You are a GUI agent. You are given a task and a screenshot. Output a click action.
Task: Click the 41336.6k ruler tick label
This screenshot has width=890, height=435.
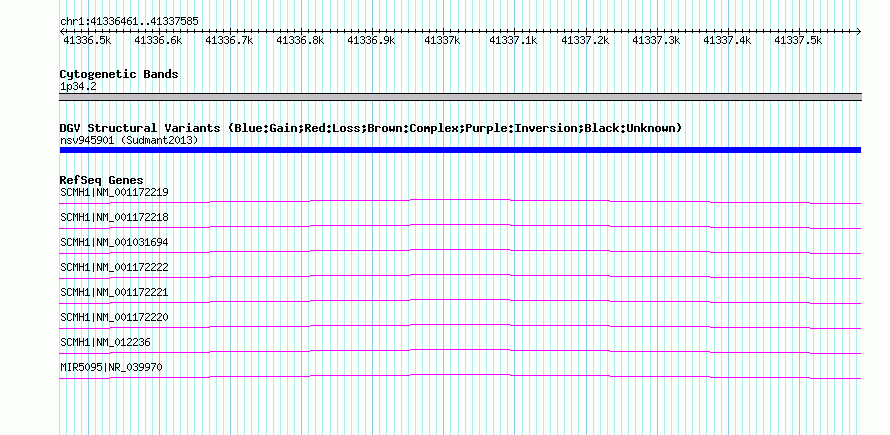coord(158,40)
